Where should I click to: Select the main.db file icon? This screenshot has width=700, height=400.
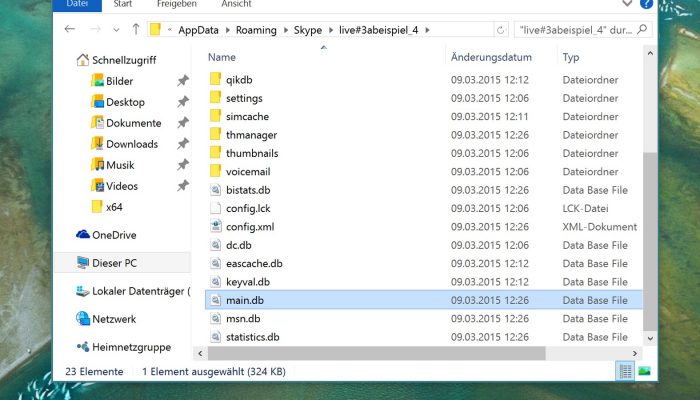216,300
